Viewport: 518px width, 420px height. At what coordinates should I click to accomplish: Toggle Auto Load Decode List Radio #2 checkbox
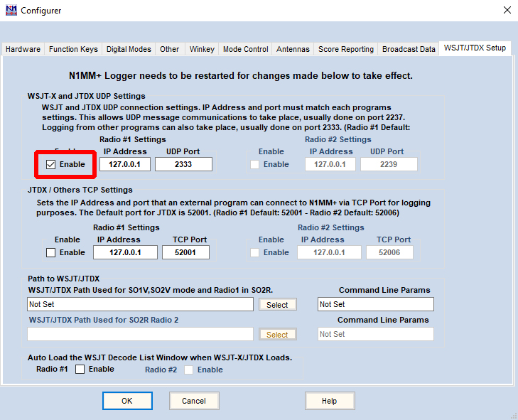coord(188,370)
